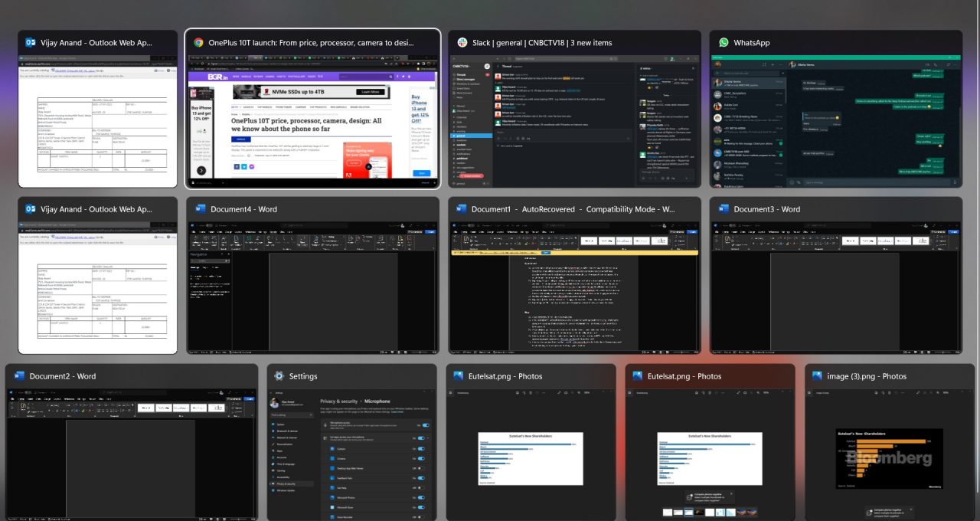Click the "image (3).png - Photos" title text
The width and height of the screenshot is (980, 521).
click(867, 376)
